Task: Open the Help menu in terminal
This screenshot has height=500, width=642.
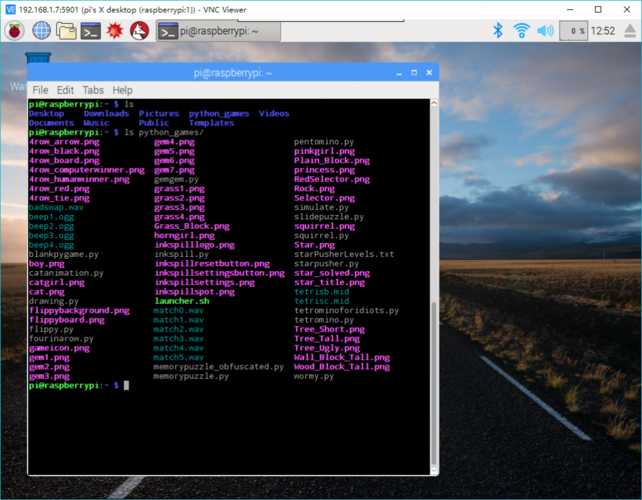Action: point(122,90)
